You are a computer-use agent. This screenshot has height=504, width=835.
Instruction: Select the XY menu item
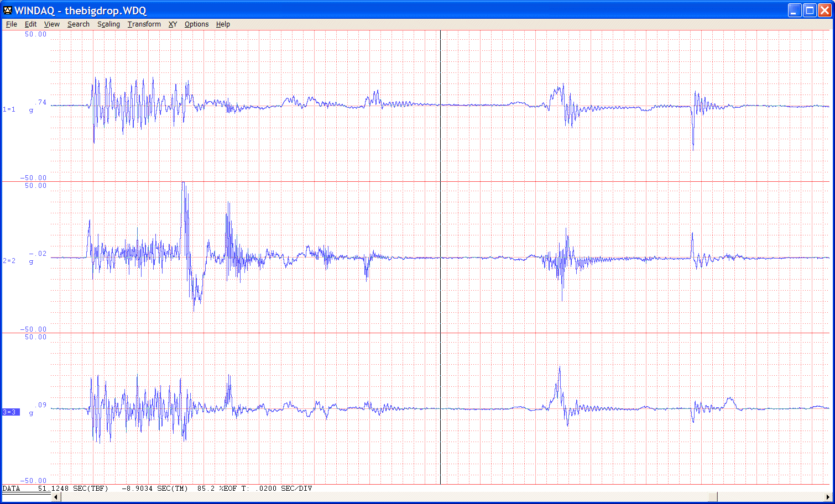(x=173, y=24)
